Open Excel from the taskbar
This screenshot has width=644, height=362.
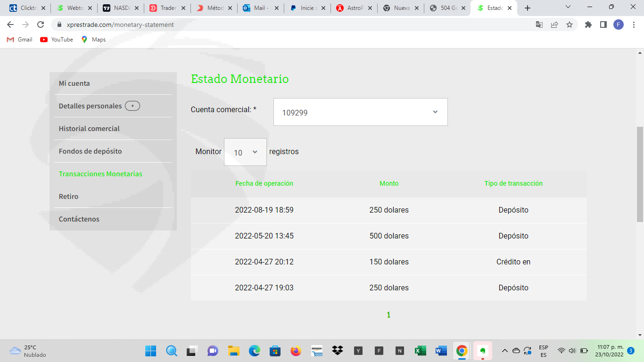[420, 351]
